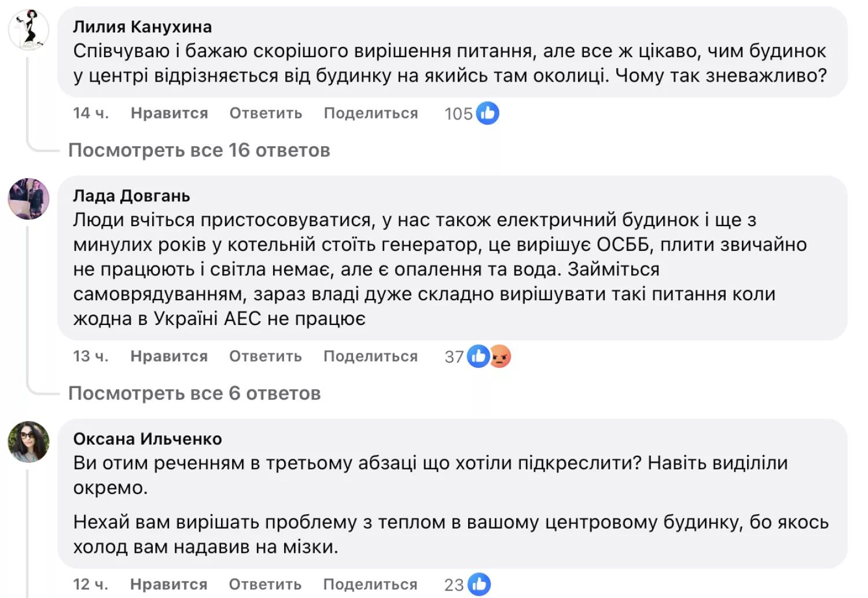This screenshot has width=868, height=598.
Task: Open Лилия Канухина's name link
Action: [142, 26]
